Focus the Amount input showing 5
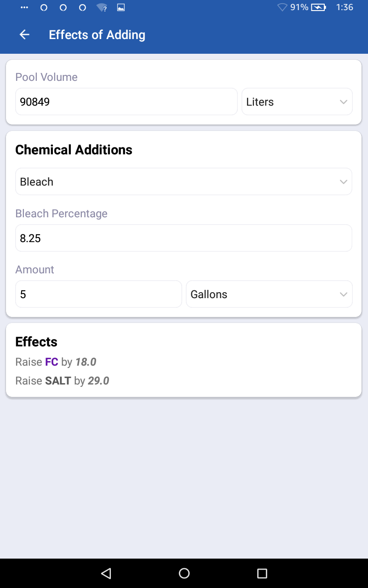Screen dimensions: 368x588 pyautogui.click(x=98, y=294)
